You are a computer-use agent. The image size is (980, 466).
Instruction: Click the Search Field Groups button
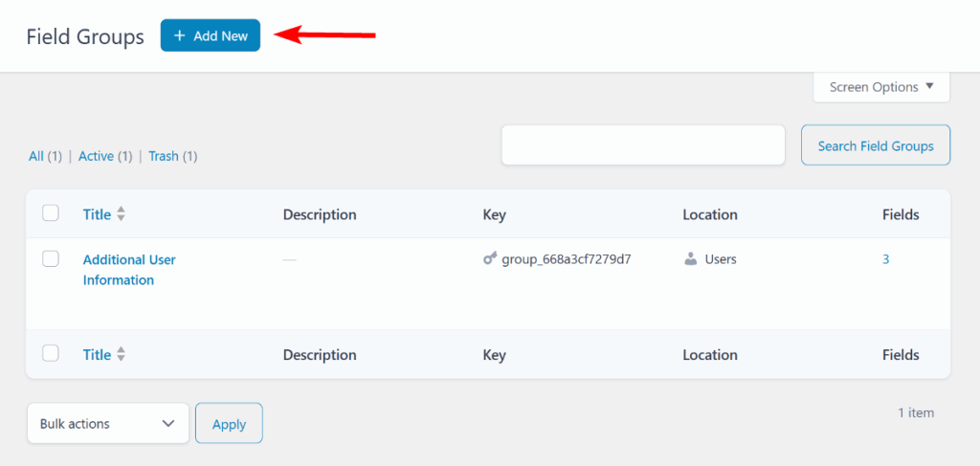875,145
